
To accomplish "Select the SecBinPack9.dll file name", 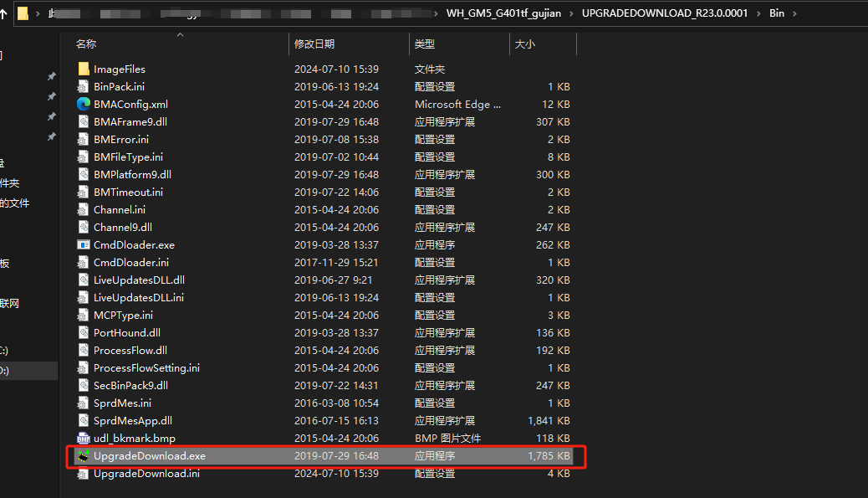I will [x=130, y=386].
